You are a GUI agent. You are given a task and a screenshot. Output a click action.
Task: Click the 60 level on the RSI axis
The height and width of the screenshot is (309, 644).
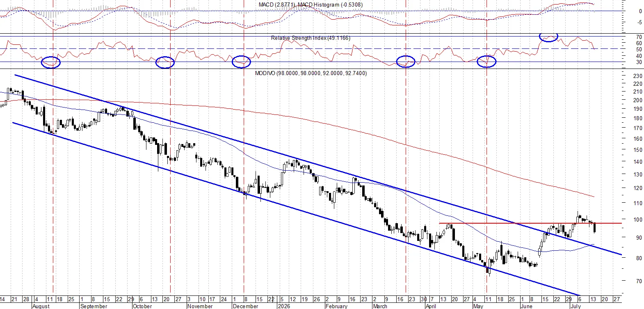(x=639, y=43)
